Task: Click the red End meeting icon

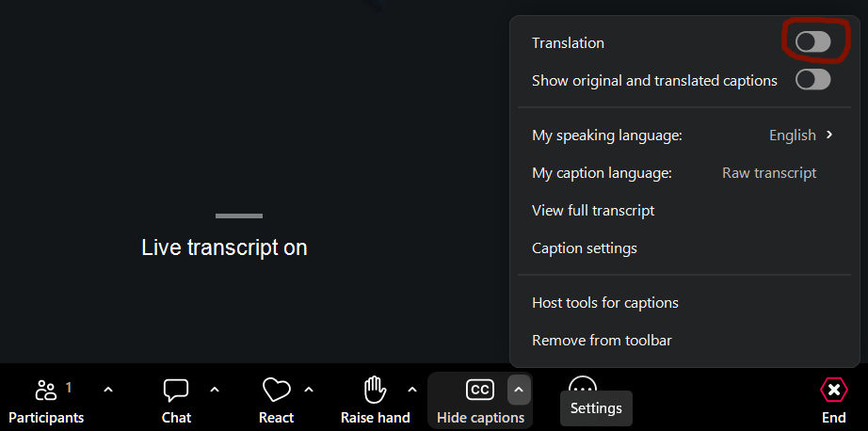Action: coord(833,390)
